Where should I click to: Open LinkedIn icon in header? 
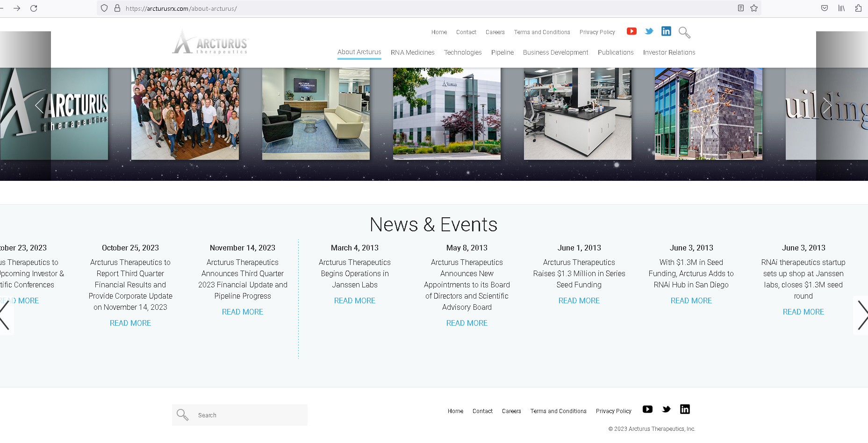coord(666,31)
